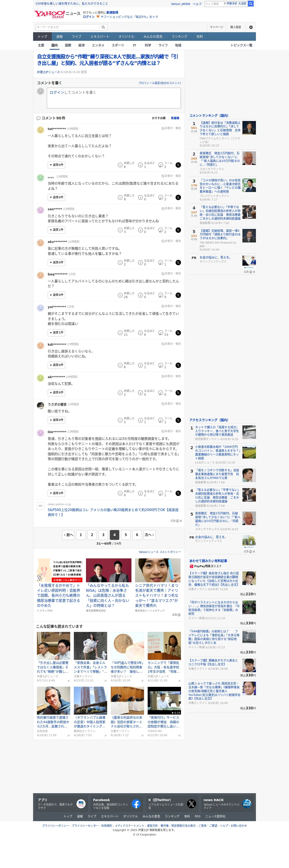Screen dimensions: 289x868
Task: Click the keyword search magnifier icon
Action: point(103,27)
